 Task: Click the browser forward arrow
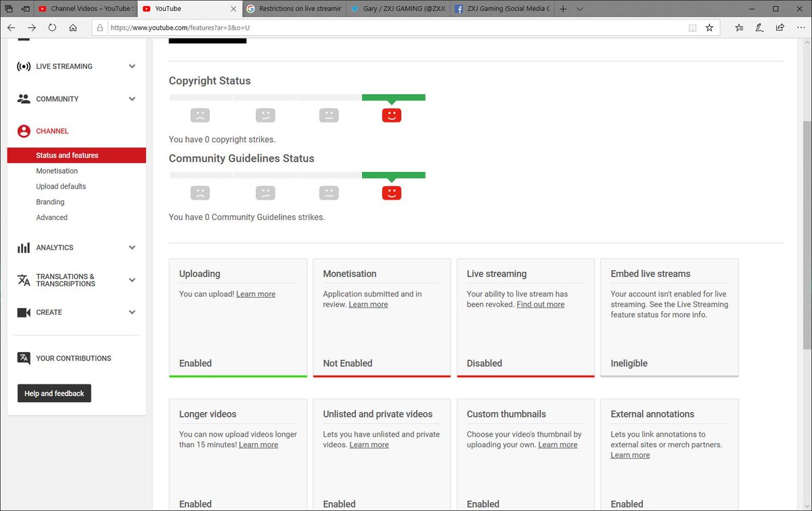32,28
